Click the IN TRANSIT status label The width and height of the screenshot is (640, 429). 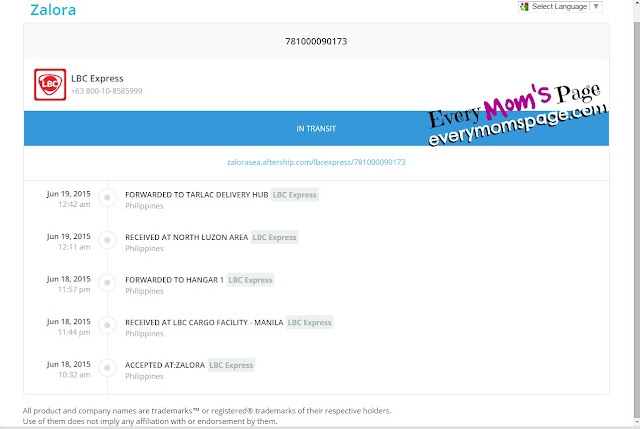[x=316, y=129]
